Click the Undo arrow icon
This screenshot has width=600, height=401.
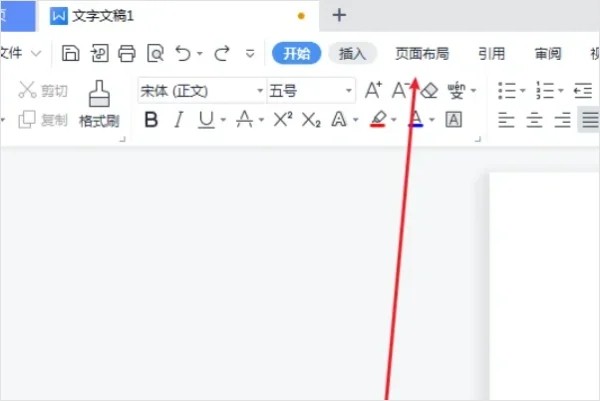pos(182,53)
